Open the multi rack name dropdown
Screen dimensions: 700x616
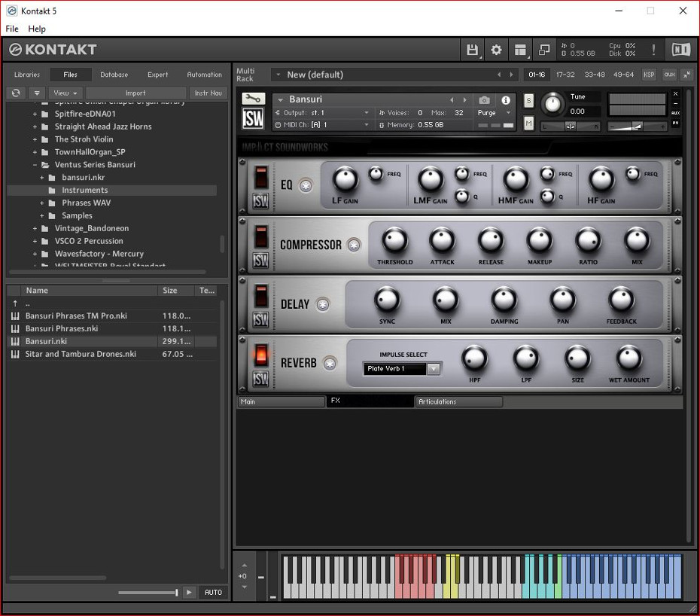[x=278, y=75]
